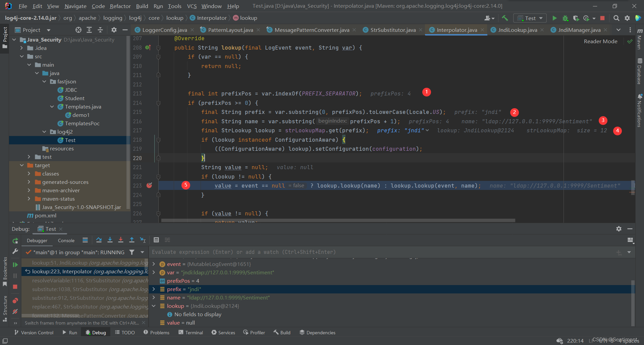Image resolution: width=644 pixels, height=345 pixels.
Task: Switch to JndiLookup.java tab
Action: (x=518, y=30)
